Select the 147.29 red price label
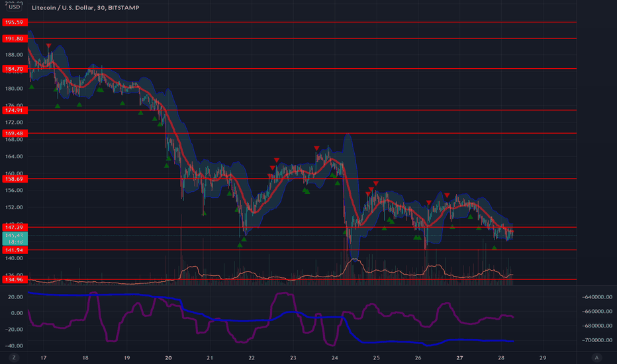617x364 pixels. coord(15,228)
